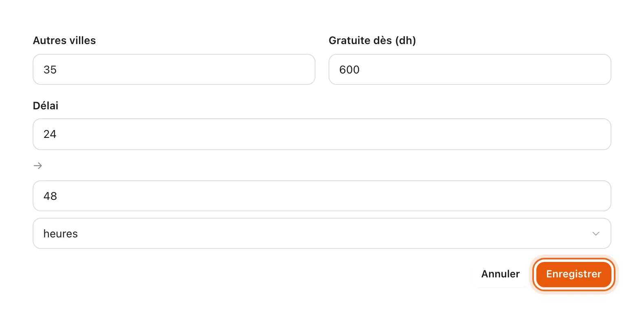Open the heures time unit dropdown
The width and height of the screenshot is (644, 319).
pyautogui.click(x=322, y=233)
